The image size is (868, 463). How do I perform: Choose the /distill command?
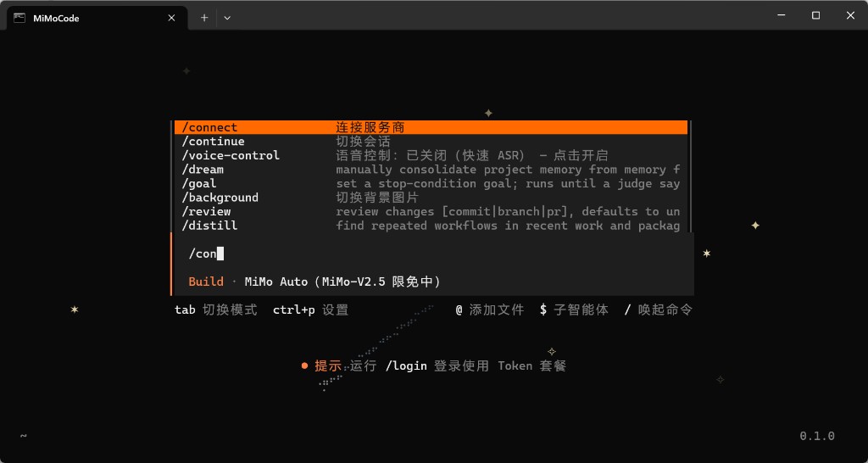tap(431, 226)
